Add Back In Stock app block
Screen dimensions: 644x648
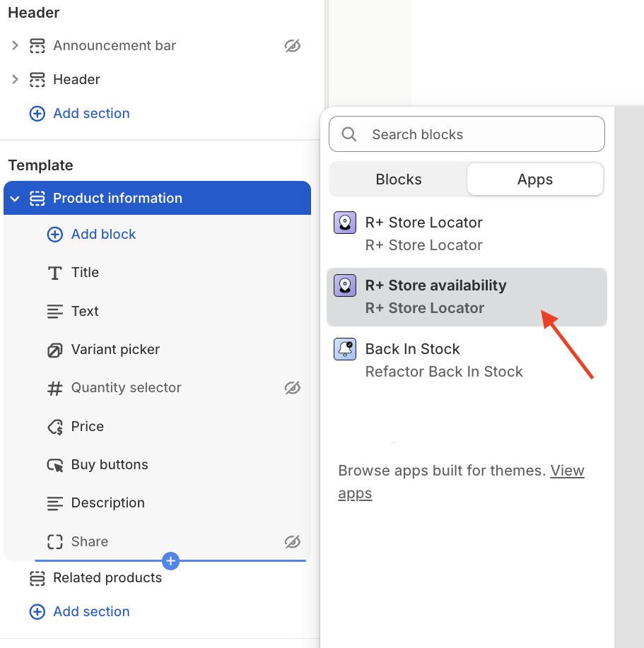pos(467,360)
